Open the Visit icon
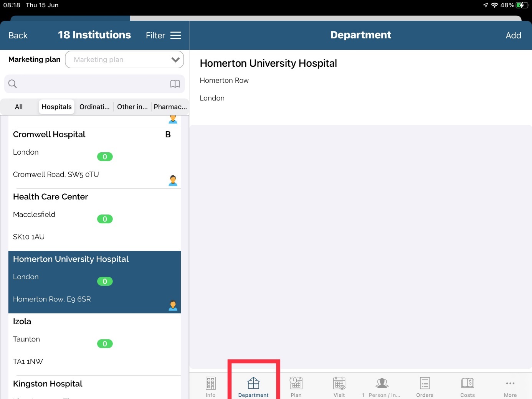Viewport: 532px width, 399px height. (339, 383)
